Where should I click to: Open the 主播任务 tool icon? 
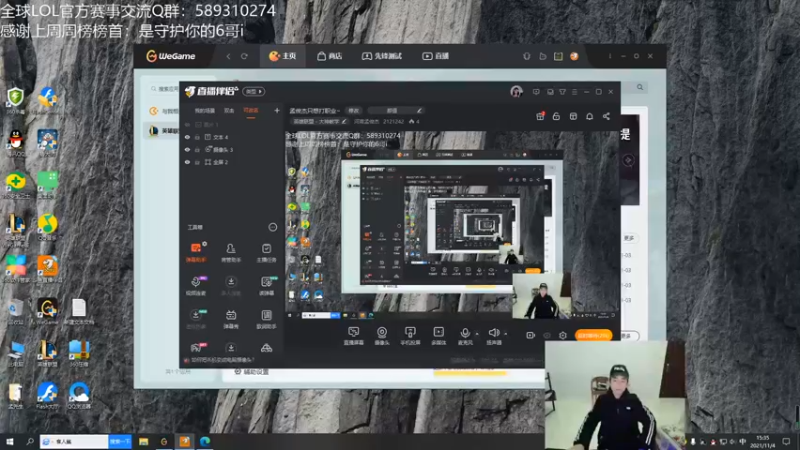[266, 252]
